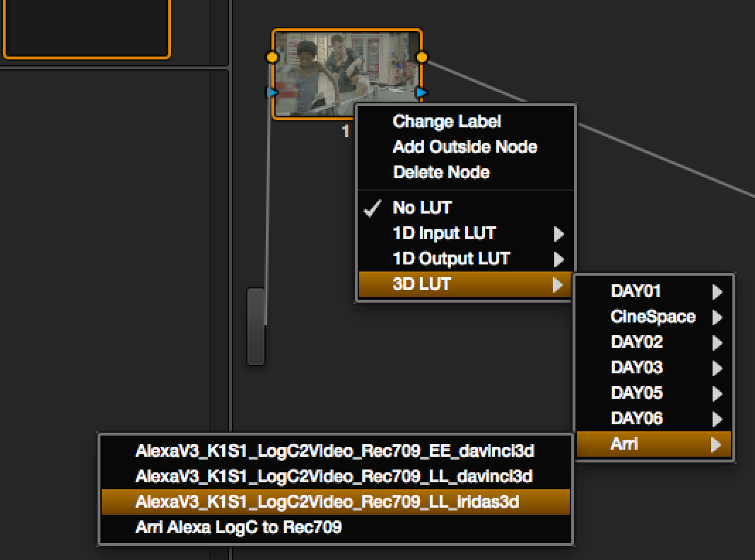Click the node's orange RGB input connector
Image resolution: width=755 pixels, height=560 pixels.
tap(273, 57)
